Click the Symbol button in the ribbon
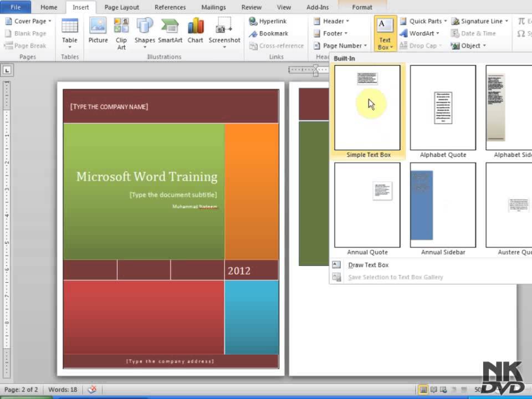The width and height of the screenshot is (532, 399). click(x=524, y=33)
